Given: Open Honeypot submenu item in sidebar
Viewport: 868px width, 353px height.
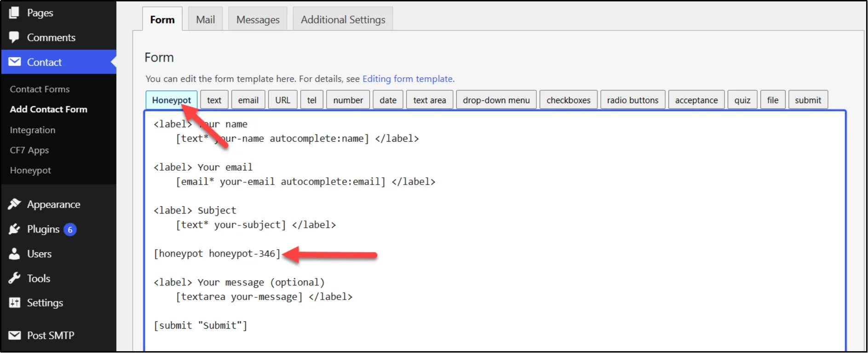Looking at the screenshot, I should [30, 170].
